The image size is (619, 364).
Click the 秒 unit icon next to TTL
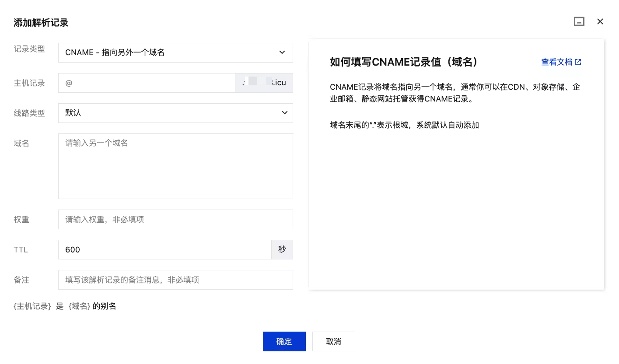coord(282,249)
